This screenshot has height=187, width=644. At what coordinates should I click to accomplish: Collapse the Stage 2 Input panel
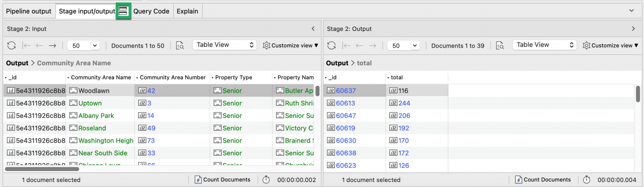coord(313,29)
